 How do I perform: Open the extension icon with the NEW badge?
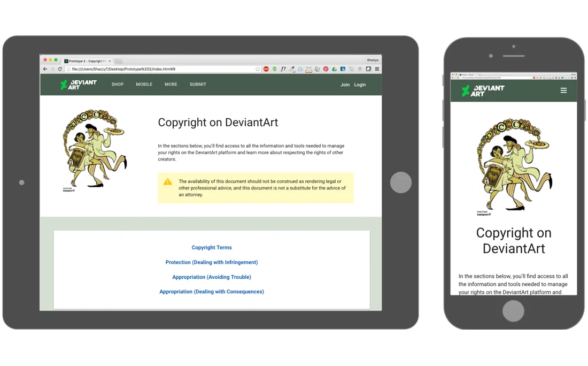coord(308,70)
